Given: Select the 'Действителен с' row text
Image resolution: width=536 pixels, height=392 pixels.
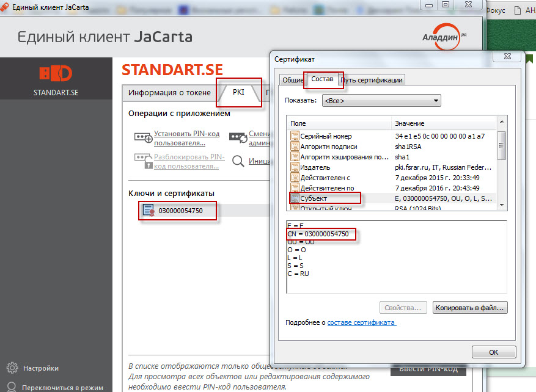Looking at the screenshot, I should [325, 178].
